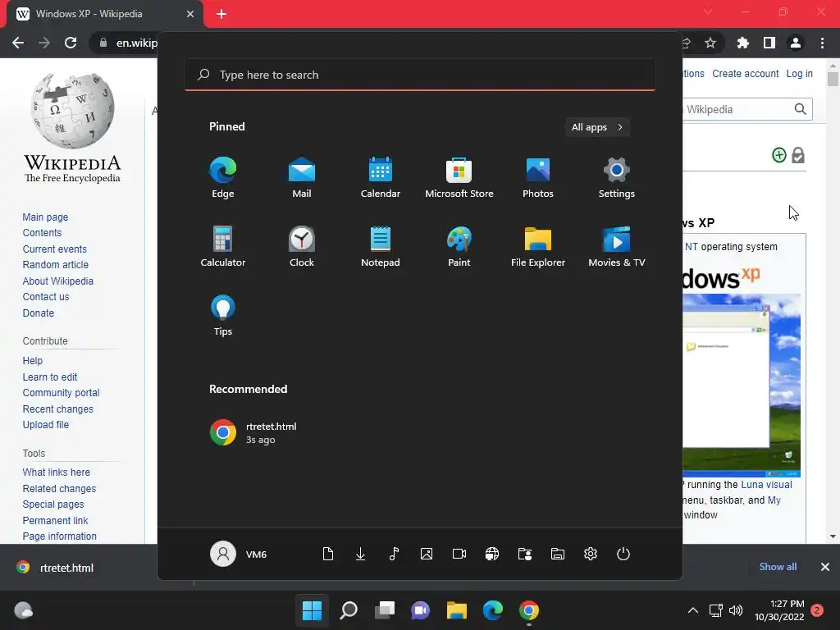Click the Power button in Start menu
This screenshot has width=840, height=630.
coord(623,554)
